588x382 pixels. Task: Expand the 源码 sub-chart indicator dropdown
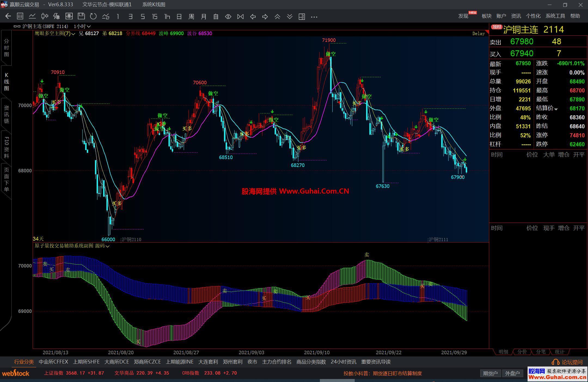(107, 246)
